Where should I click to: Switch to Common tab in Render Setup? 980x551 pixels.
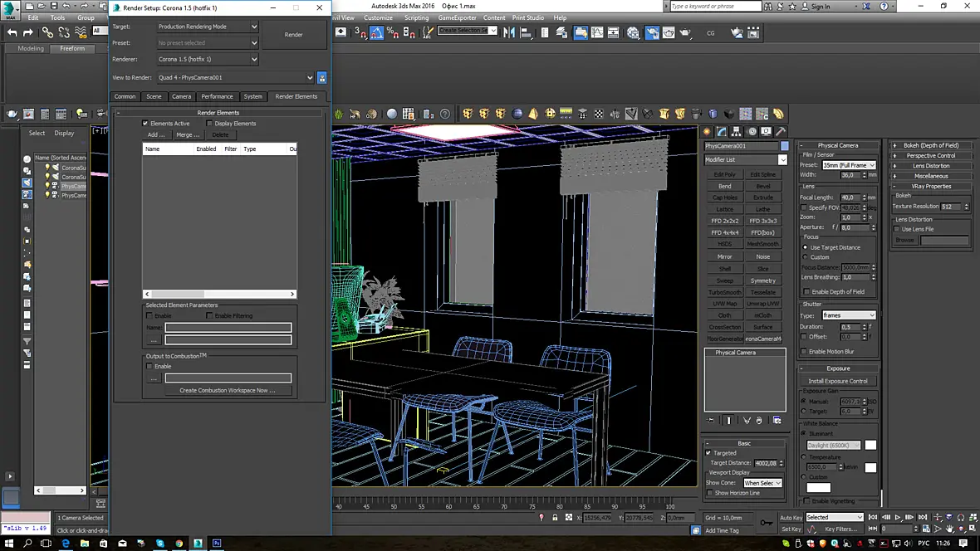[125, 97]
